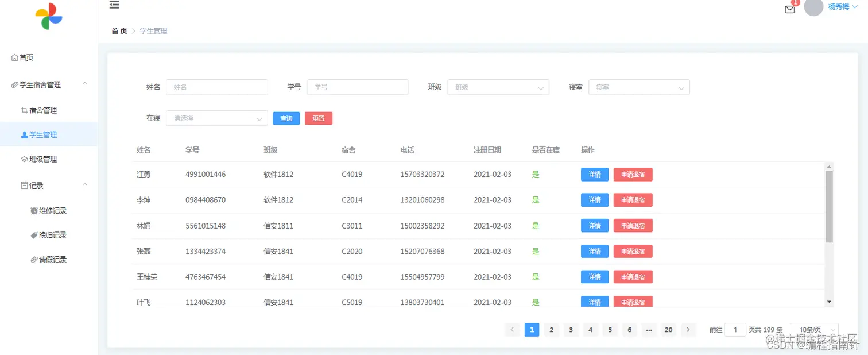This screenshot has height=355, width=868.
Task: Click the paperclip icon beside 学生宿舍管理
Action: tap(15, 84)
